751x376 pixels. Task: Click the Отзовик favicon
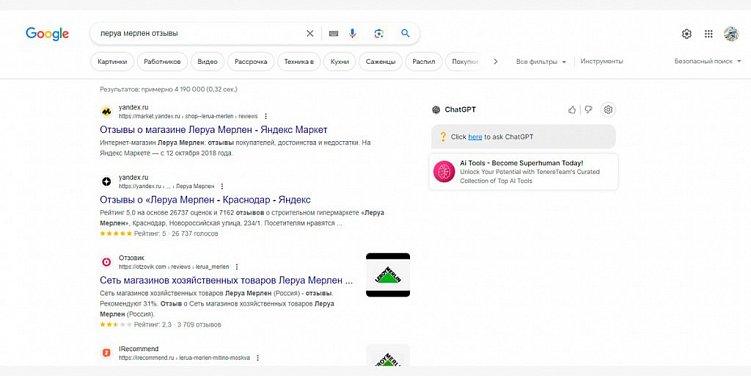click(x=106, y=262)
